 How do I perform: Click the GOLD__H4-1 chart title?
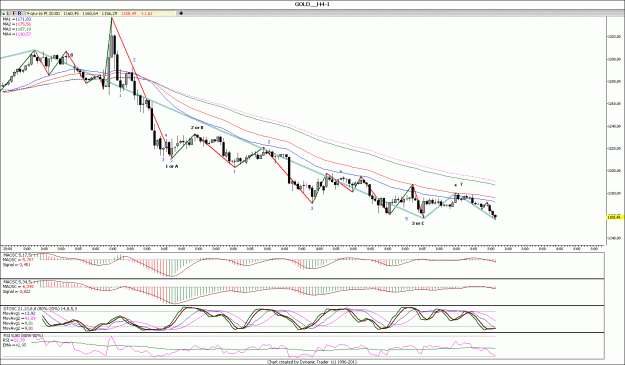[312, 4]
